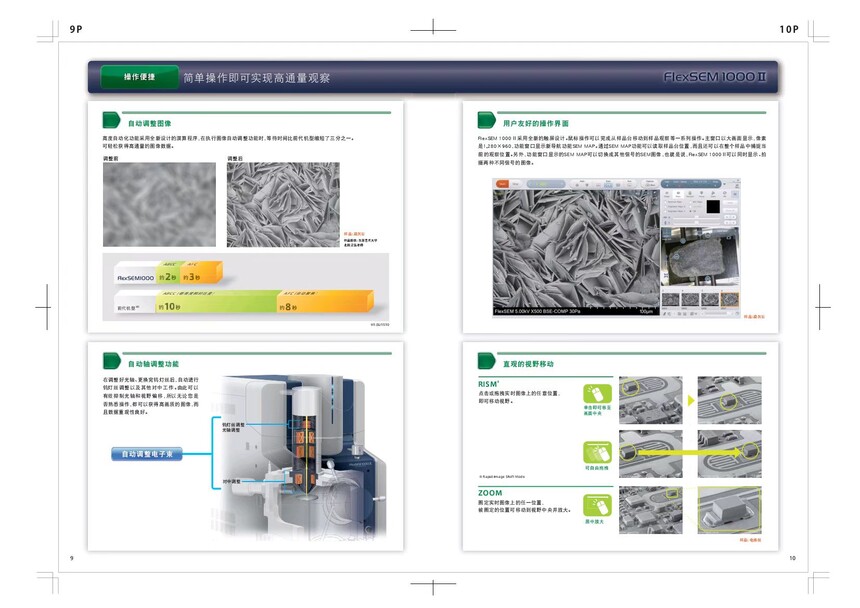Click the orange 约8秒 bar segment

pyautogui.click(x=326, y=303)
